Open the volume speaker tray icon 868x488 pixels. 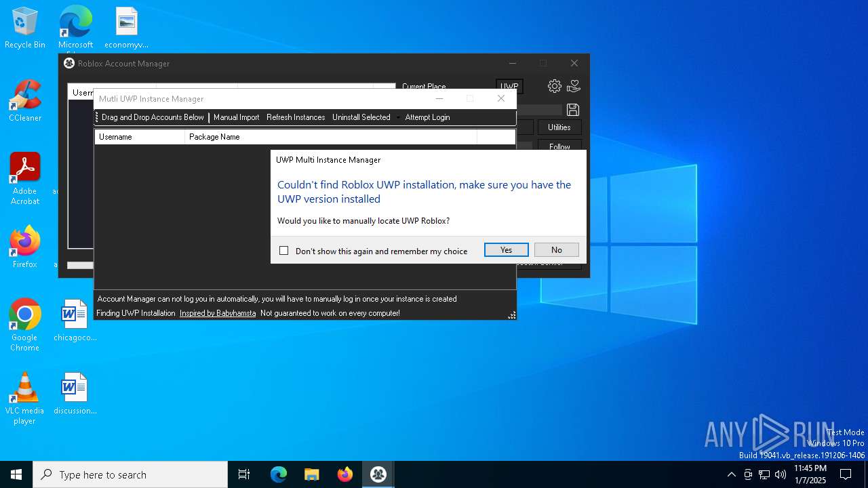781,474
